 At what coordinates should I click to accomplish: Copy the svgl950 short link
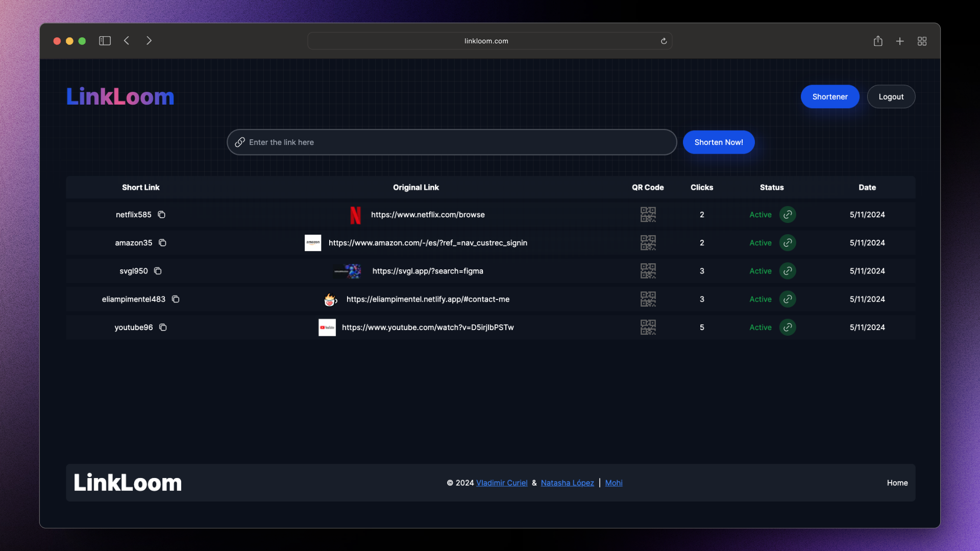pyautogui.click(x=158, y=271)
